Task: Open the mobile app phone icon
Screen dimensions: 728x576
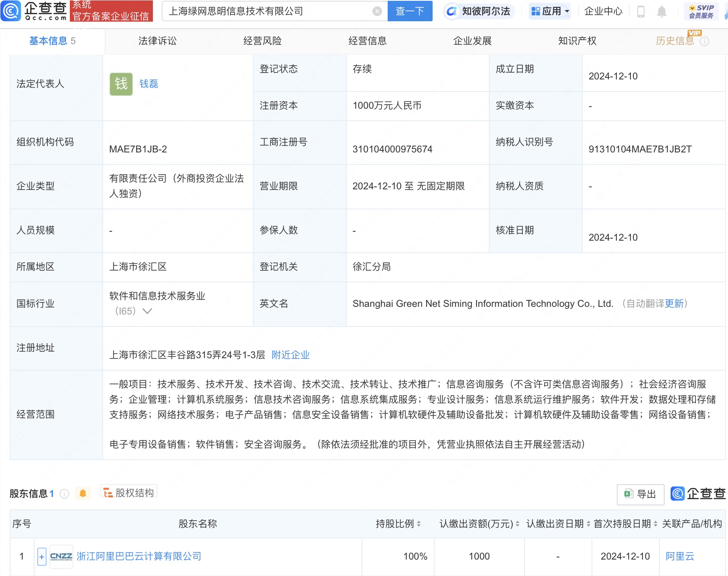Action: (641, 12)
